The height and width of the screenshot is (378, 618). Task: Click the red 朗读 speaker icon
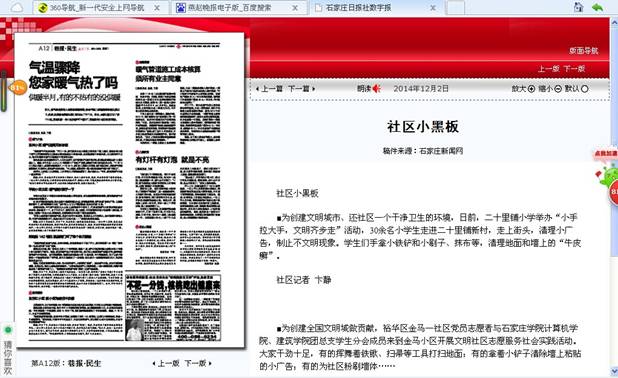377,89
